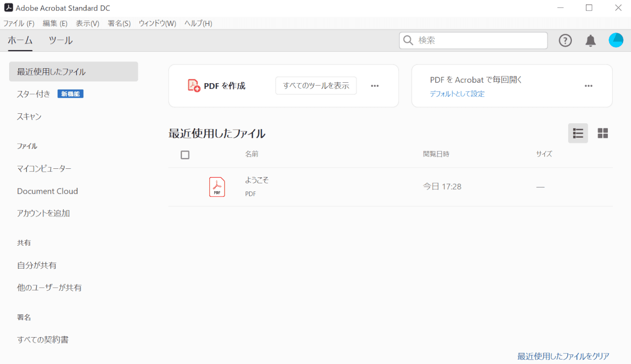Click the すべてのツールを表示 button
The image size is (631, 364).
coord(316,86)
